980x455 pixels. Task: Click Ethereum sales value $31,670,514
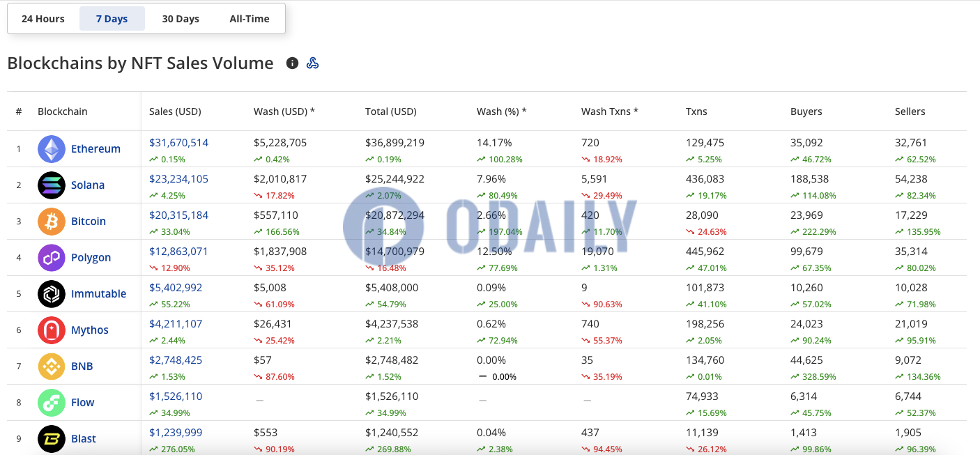pos(178,143)
